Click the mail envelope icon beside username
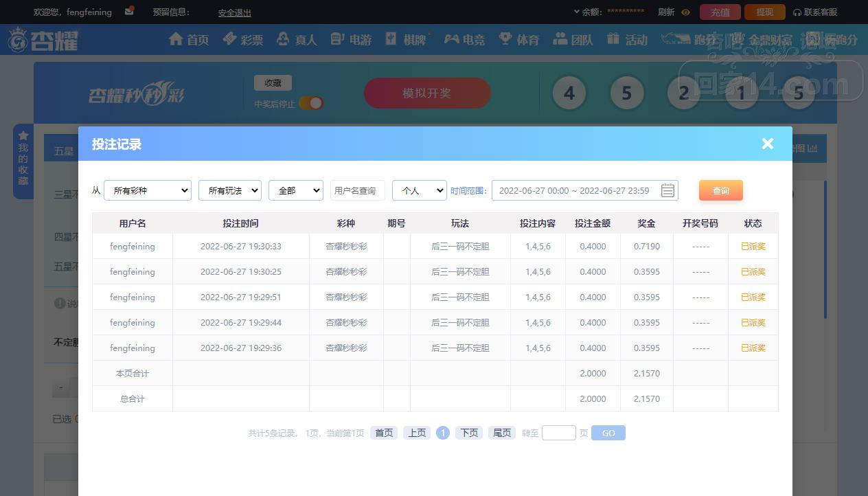This screenshot has height=496, width=868. [129, 12]
